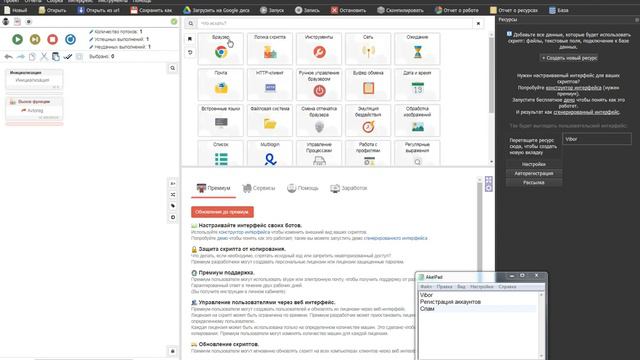Click Открыть из url toolbar button
Screen dimensions: 640x360
point(98,10)
